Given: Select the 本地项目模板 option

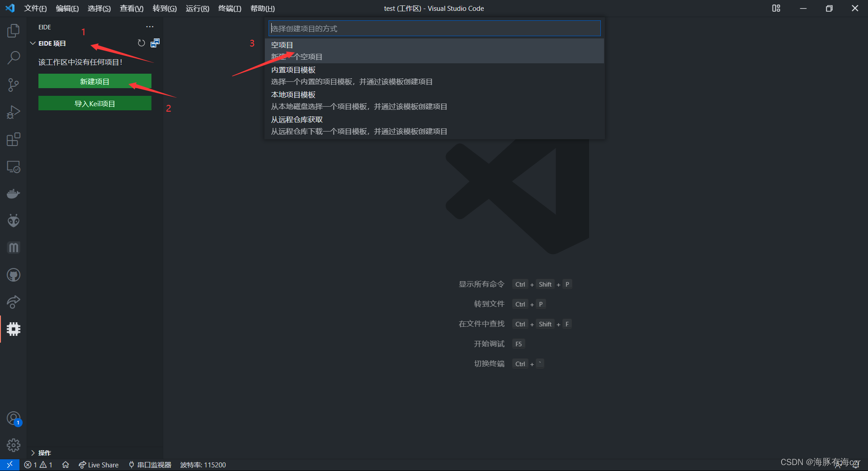Looking at the screenshot, I should pos(434,100).
